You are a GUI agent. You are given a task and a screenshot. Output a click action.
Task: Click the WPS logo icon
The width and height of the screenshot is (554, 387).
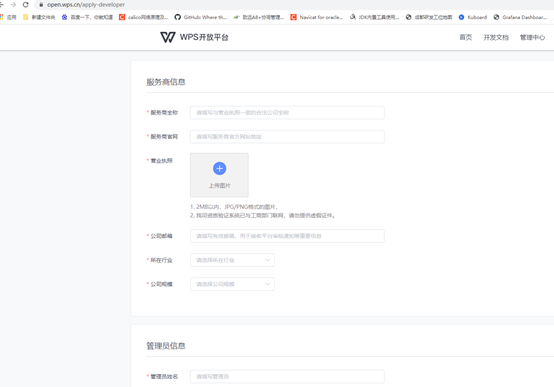168,37
